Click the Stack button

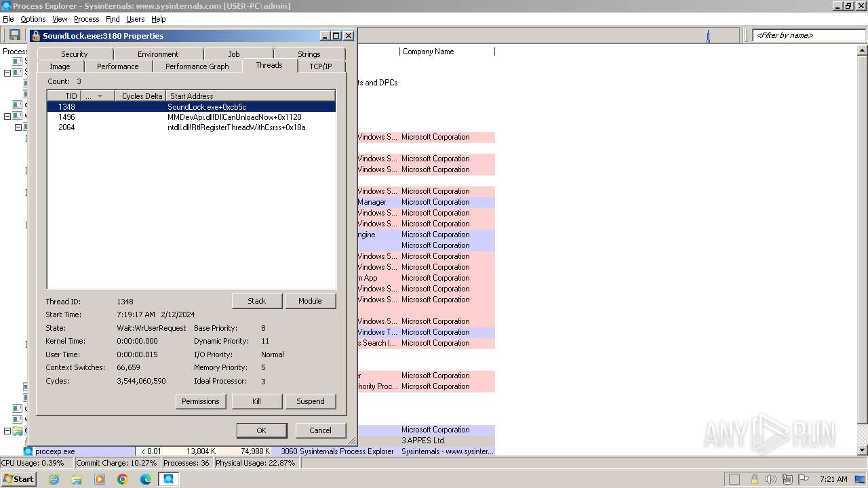tap(257, 301)
